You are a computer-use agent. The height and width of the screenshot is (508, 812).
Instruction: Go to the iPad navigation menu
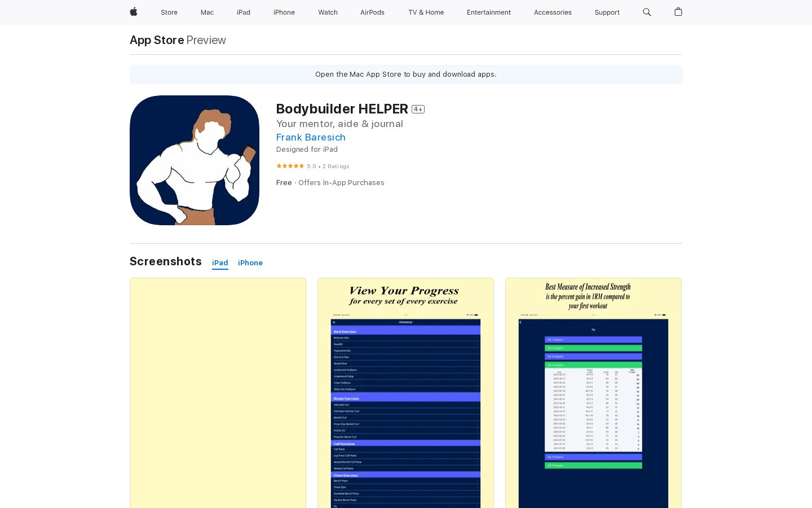[244, 12]
